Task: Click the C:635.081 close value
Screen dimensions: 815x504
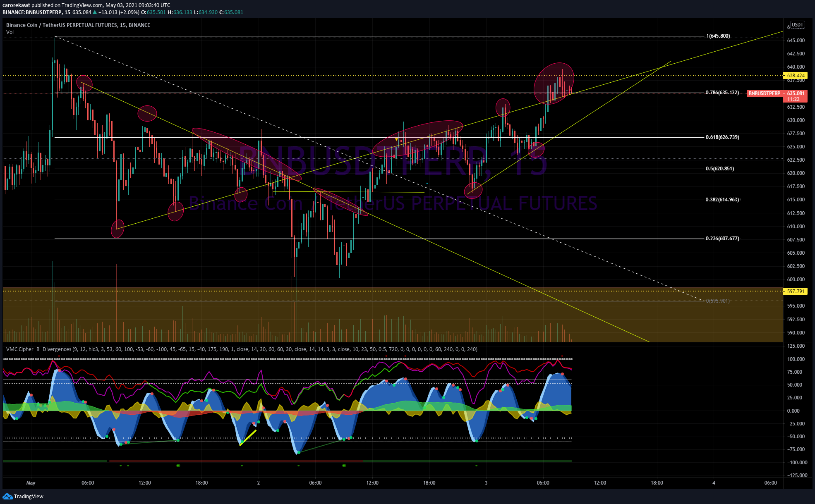Action: (x=231, y=12)
